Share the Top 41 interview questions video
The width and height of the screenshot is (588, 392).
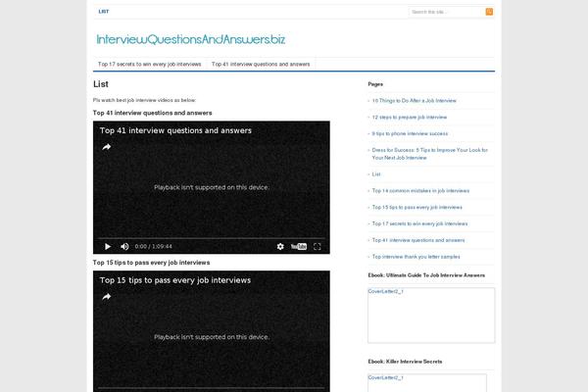106,147
